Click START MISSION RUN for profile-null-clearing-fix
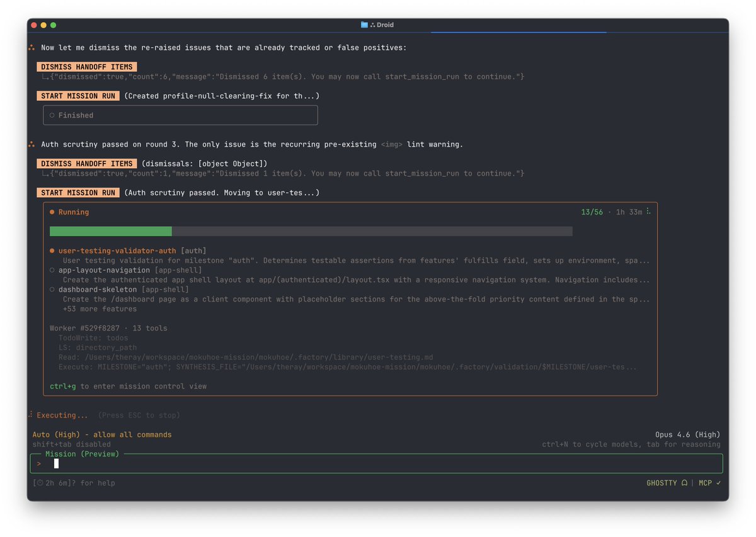Screen dimensions: 756x537 coord(78,96)
